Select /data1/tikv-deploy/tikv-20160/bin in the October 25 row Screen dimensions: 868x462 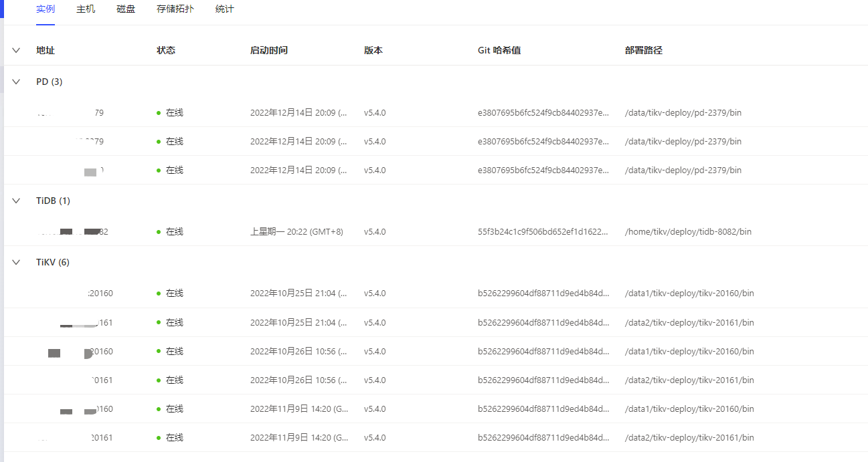(689, 293)
